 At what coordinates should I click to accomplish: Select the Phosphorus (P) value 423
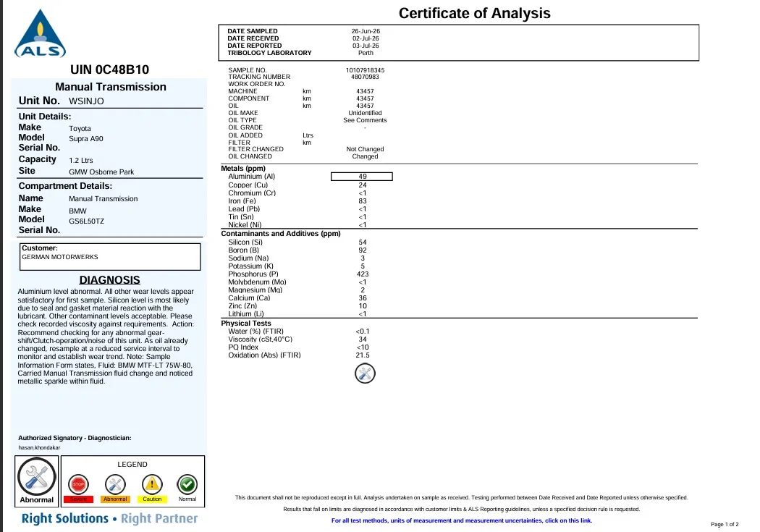[x=363, y=274]
